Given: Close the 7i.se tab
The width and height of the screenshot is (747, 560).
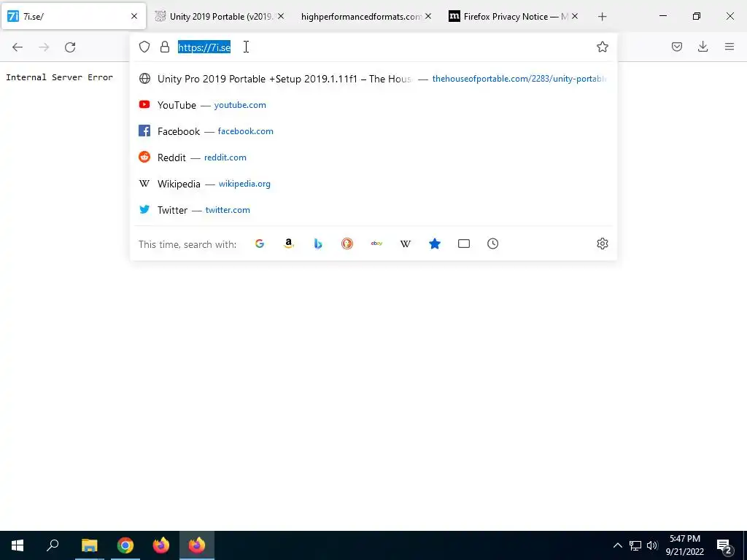Looking at the screenshot, I should 134,16.
